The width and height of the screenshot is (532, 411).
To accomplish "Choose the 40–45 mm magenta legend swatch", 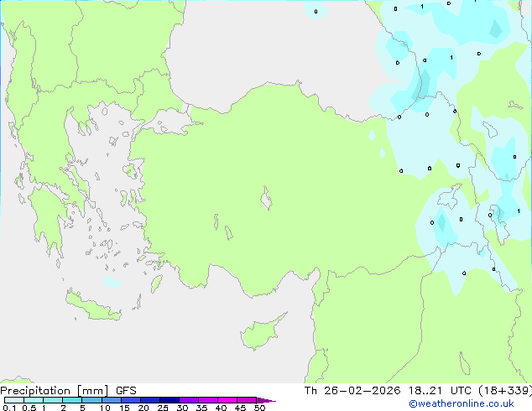I will click(x=227, y=400).
